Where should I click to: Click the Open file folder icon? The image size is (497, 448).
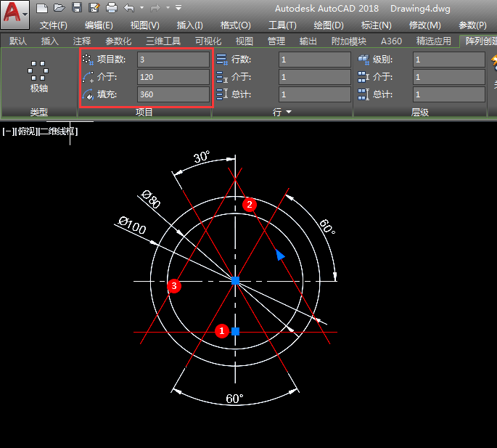[59, 8]
